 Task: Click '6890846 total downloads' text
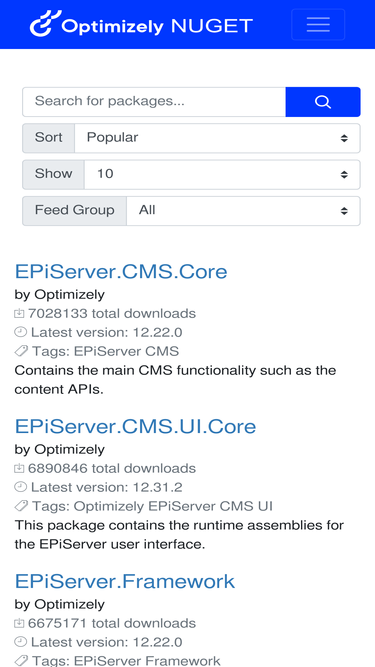(x=112, y=468)
